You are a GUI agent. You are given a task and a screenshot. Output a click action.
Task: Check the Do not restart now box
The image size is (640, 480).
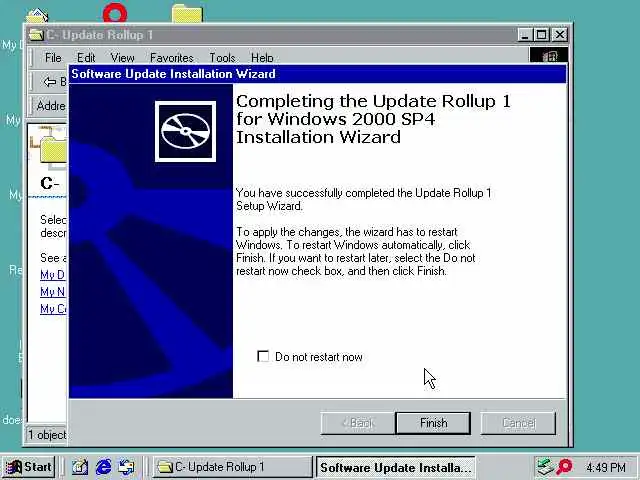pyautogui.click(x=263, y=356)
